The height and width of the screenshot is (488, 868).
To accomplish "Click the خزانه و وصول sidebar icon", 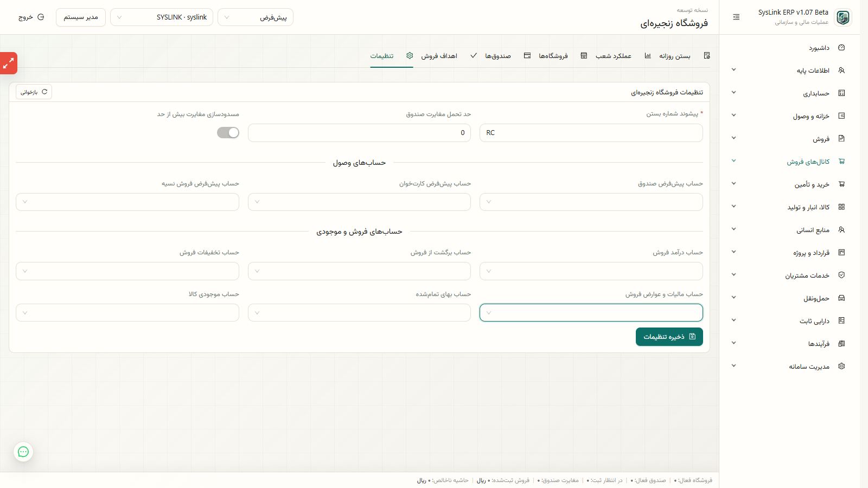I will (x=841, y=116).
